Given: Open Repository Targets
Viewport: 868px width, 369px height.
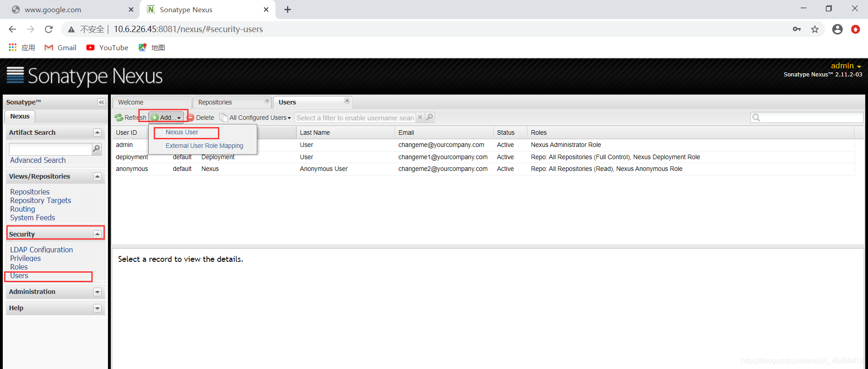Looking at the screenshot, I should (x=41, y=200).
